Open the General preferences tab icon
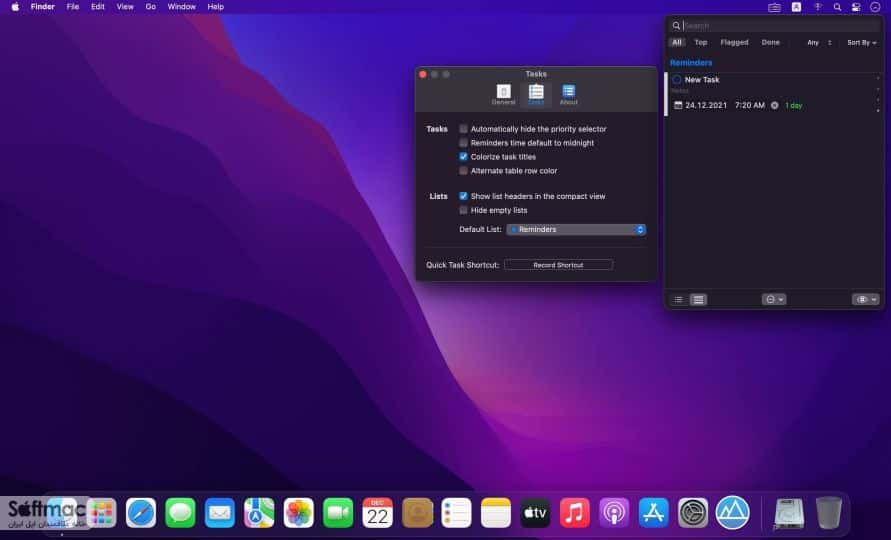 [x=503, y=92]
